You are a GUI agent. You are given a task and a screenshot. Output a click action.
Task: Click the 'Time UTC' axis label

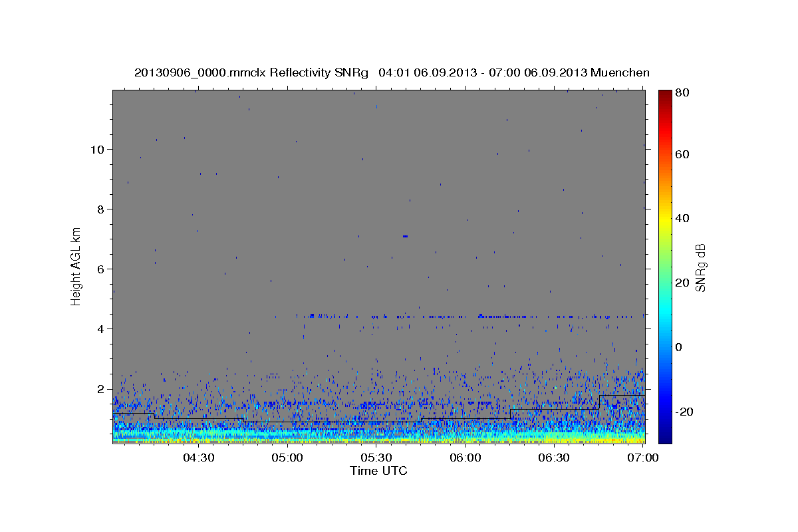tap(378, 471)
